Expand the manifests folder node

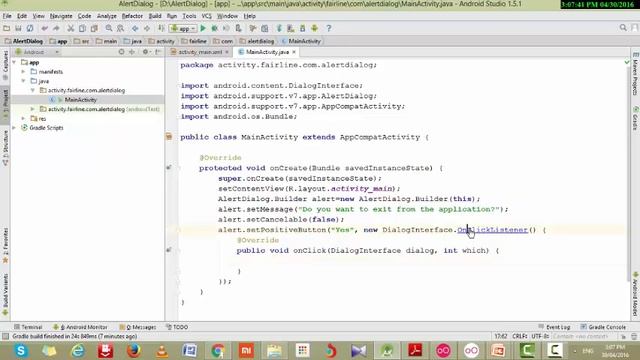click(x=23, y=72)
